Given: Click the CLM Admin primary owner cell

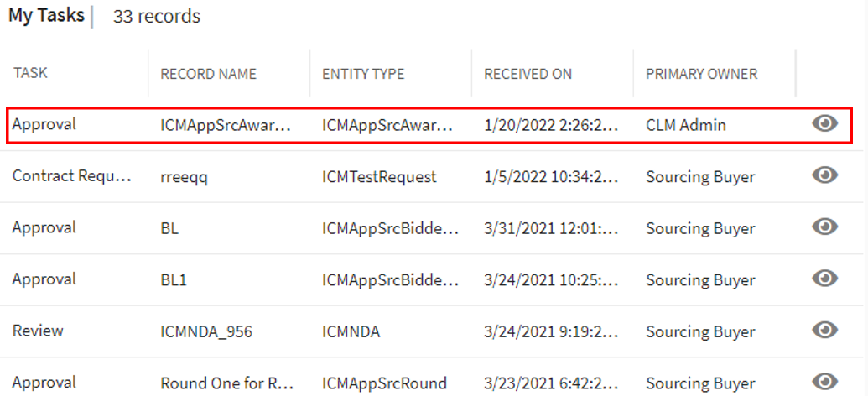Looking at the screenshot, I should (685, 125).
